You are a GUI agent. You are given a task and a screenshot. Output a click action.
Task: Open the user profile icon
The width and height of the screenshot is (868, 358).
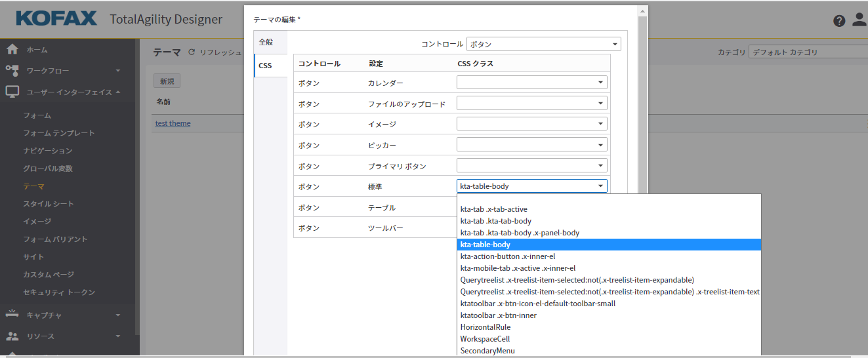click(x=859, y=20)
